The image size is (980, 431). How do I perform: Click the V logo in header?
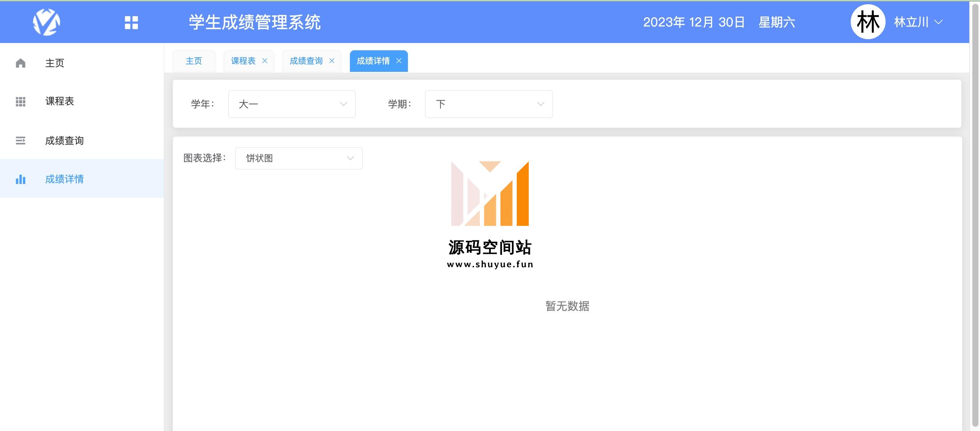coord(46,22)
